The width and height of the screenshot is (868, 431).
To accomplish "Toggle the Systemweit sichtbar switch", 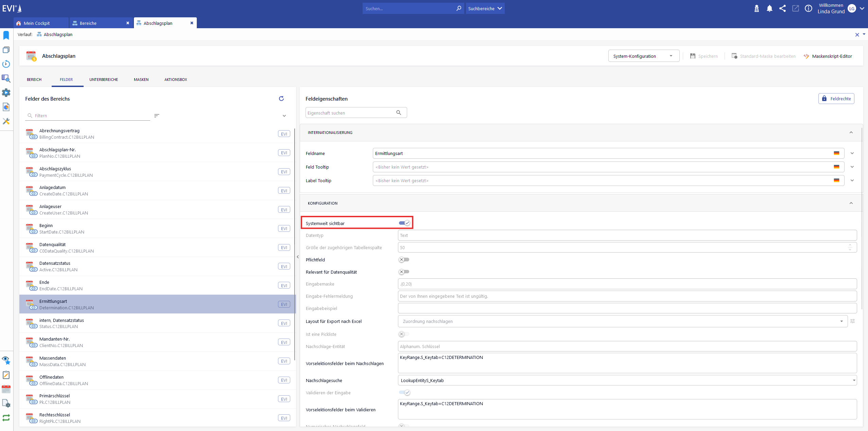I will click(404, 223).
